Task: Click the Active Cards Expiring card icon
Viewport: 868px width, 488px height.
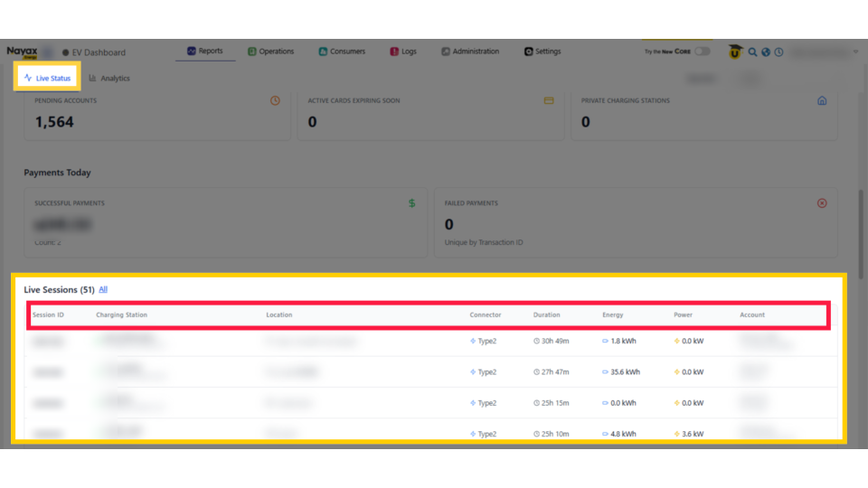Action: 549,100
